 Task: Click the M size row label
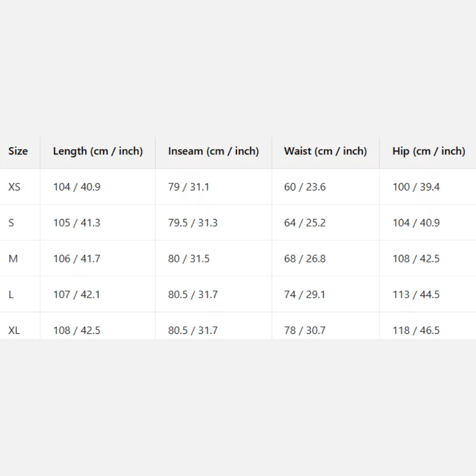(x=13, y=259)
